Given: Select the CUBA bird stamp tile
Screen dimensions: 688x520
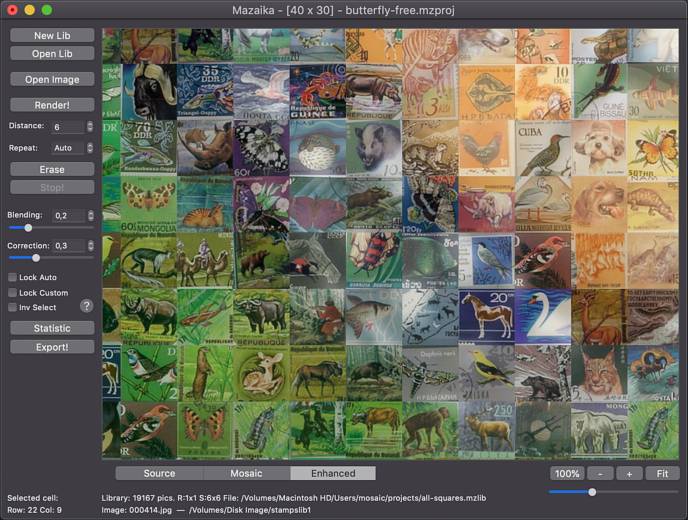Looking at the screenshot, I should click(x=543, y=148).
